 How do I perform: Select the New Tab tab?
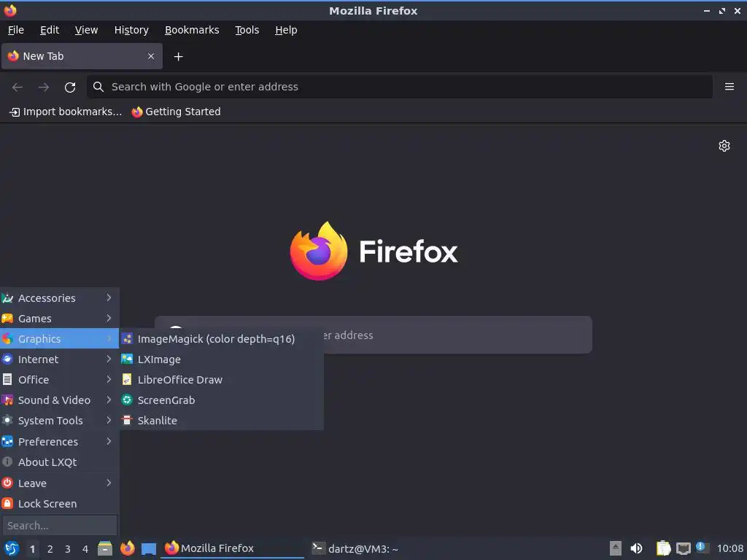point(82,56)
